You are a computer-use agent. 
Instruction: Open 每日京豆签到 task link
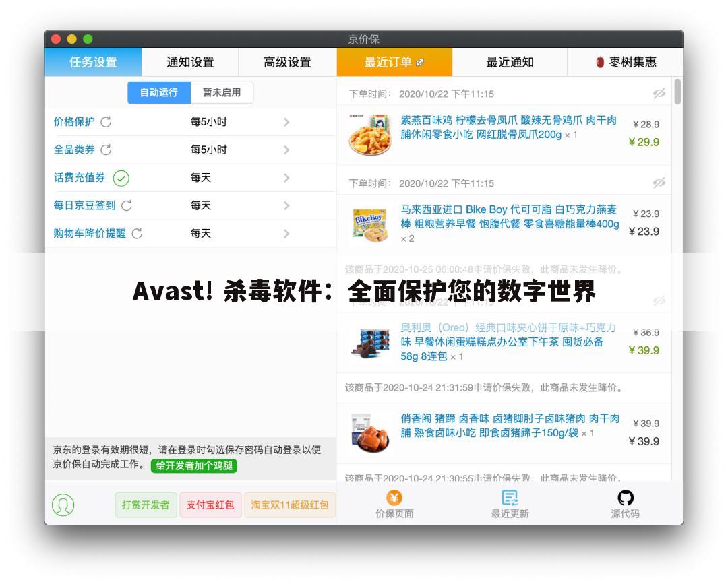click(84, 205)
